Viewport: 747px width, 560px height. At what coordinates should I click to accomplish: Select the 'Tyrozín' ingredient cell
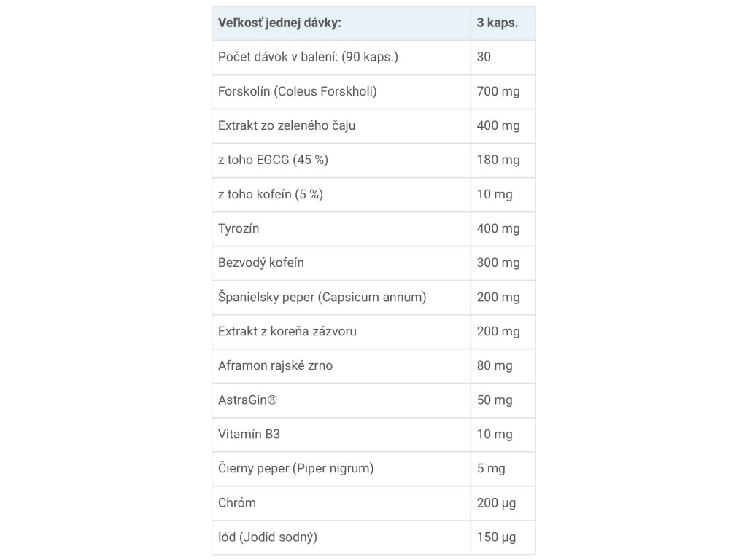[x=341, y=228]
